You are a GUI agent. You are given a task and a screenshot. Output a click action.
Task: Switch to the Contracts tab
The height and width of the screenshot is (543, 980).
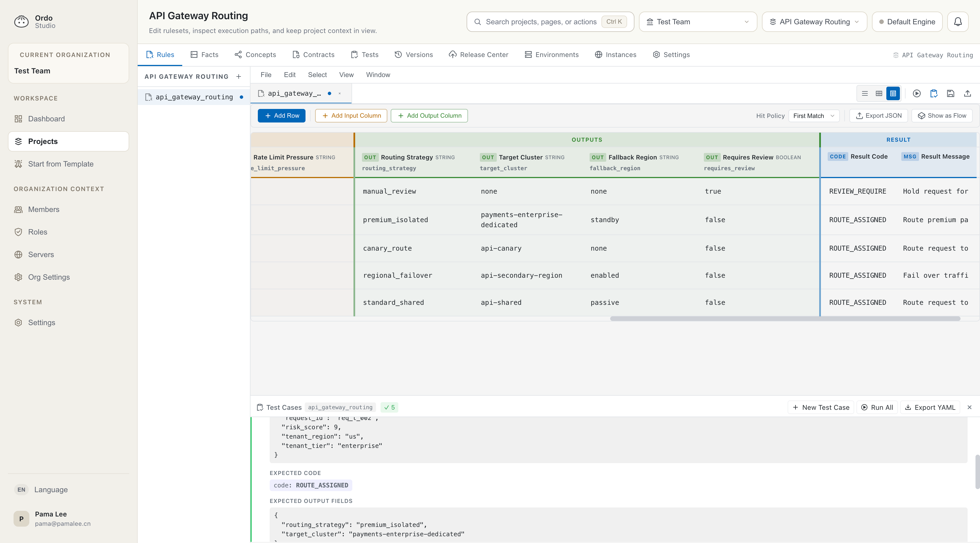313,54
